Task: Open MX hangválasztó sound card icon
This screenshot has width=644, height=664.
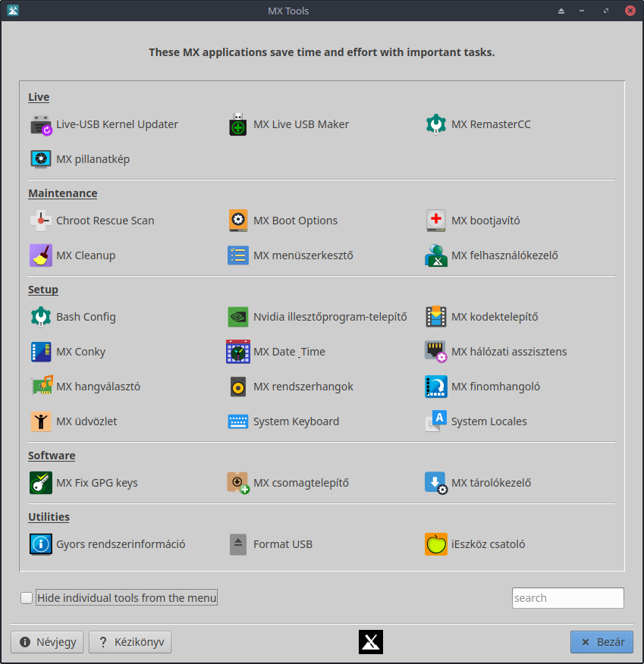Action: click(x=41, y=387)
